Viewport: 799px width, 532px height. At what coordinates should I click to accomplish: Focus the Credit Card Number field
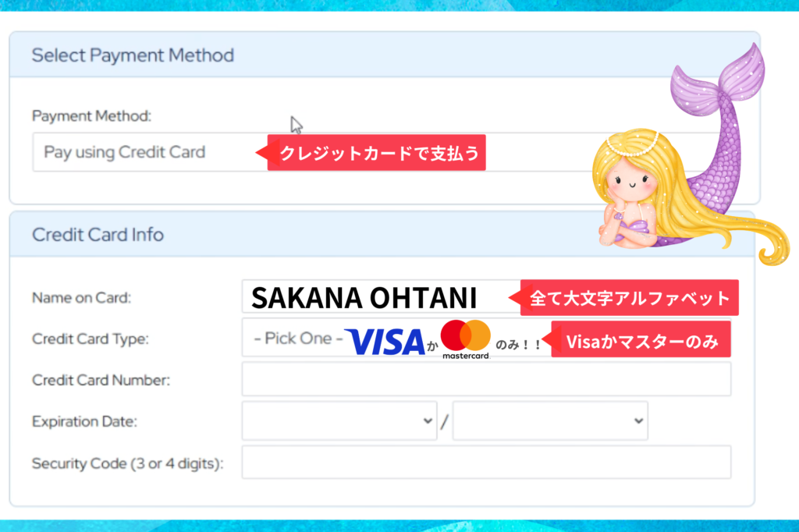click(x=486, y=379)
